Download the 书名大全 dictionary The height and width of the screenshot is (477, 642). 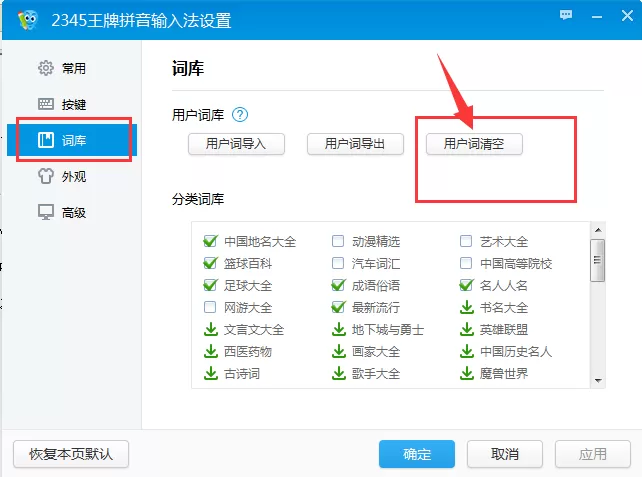click(x=466, y=307)
